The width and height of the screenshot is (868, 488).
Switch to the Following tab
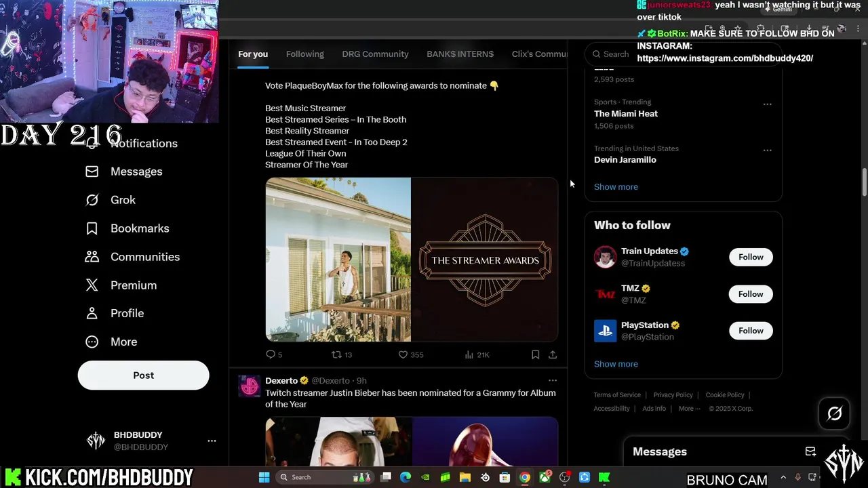(305, 54)
